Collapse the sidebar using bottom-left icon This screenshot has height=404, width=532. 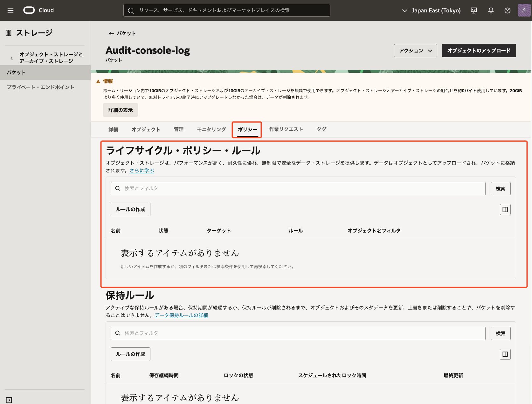click(x=9, y=400)
